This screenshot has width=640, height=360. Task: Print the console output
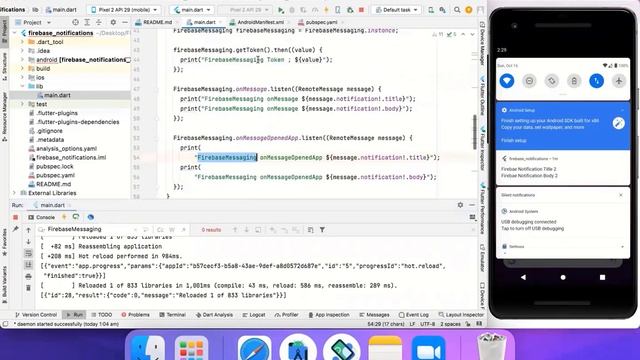(x=28, y=276)
